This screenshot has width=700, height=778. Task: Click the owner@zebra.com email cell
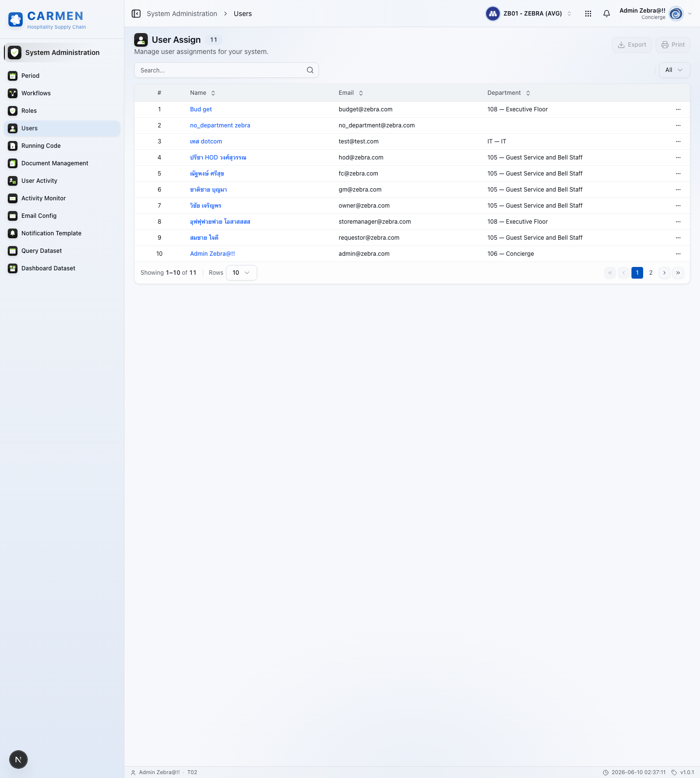coord(364,206)
